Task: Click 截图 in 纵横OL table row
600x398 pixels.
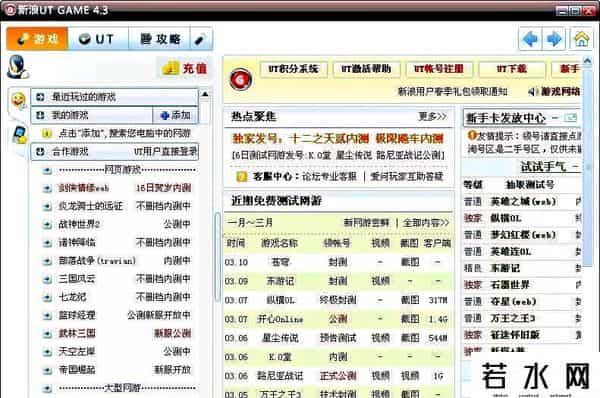Action: tap(410, 300)
